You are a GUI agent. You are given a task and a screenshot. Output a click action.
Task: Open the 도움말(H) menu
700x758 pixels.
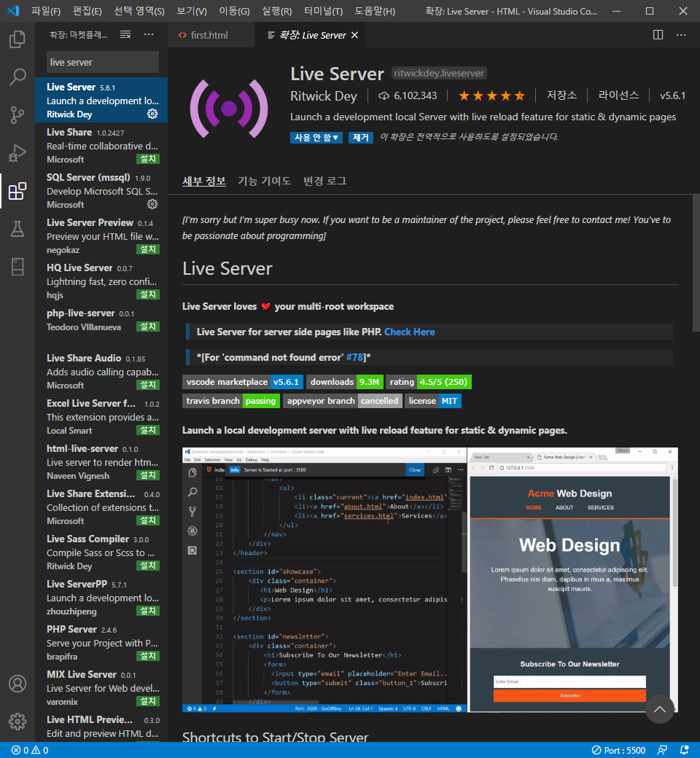pos(375,11)
